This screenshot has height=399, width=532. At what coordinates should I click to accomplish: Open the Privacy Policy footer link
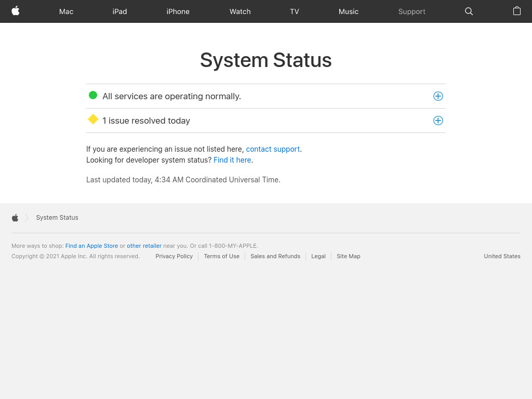174,256
